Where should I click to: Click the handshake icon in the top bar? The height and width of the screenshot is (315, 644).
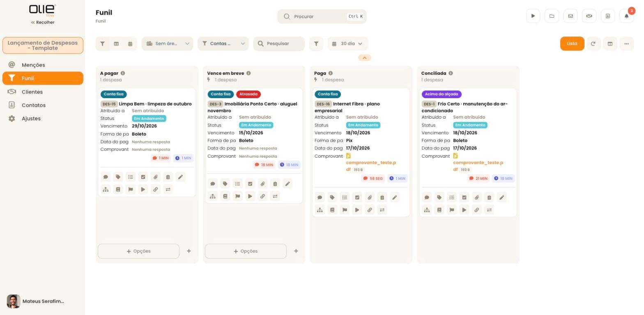click(589, 16)
